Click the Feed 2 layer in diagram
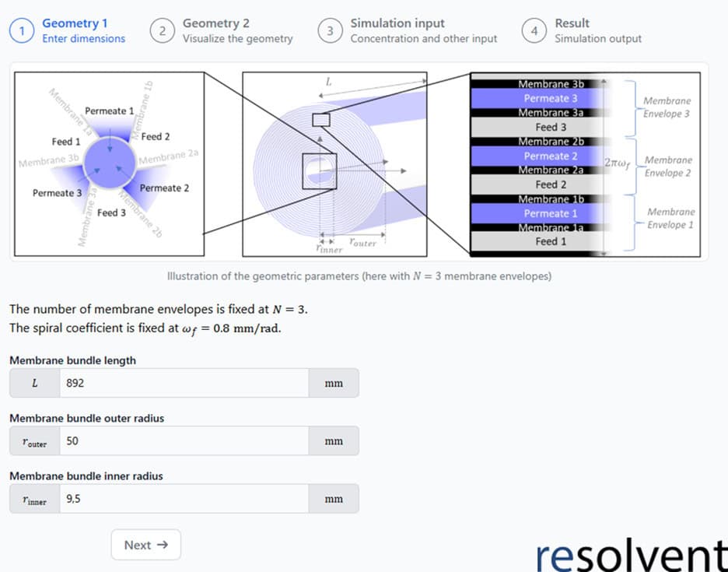Viewport: 728px width, 572px height. pyautogui.click(x=551, y=184)
